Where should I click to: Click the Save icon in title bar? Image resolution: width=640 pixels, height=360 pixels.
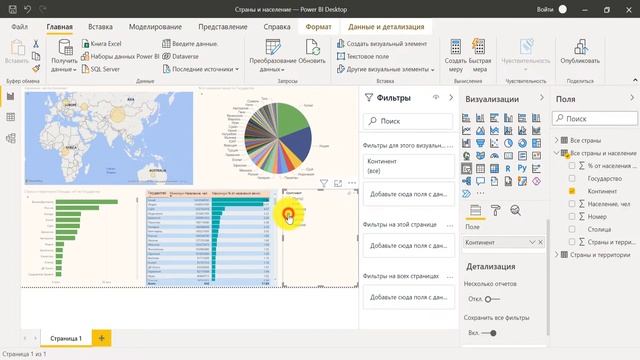point(13,9)
